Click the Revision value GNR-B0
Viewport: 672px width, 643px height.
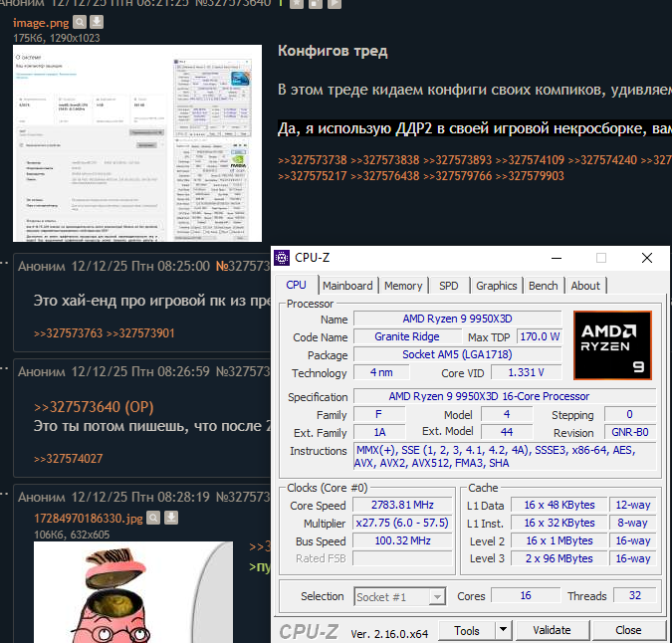(x=629, y=432)
